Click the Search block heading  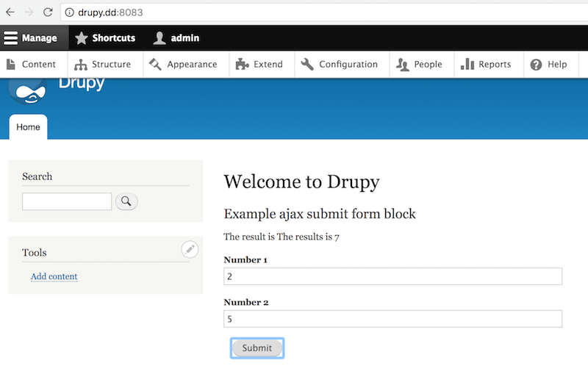[x=37, y=176]
